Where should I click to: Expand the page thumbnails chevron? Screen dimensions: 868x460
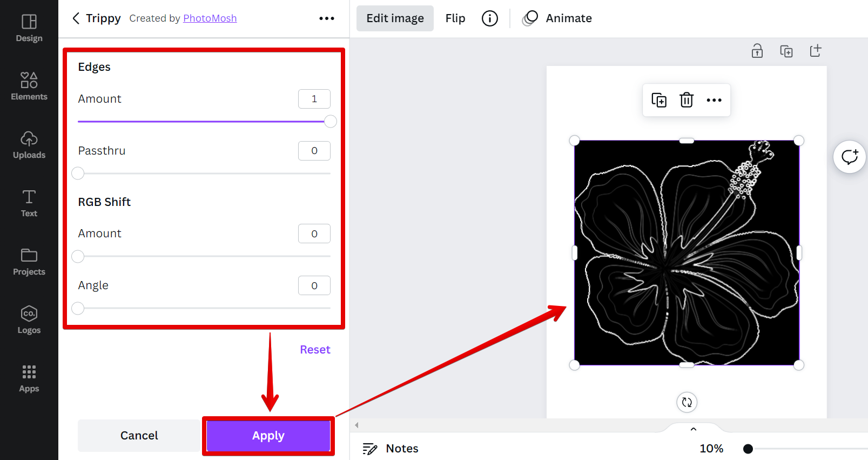coord(694,429)
